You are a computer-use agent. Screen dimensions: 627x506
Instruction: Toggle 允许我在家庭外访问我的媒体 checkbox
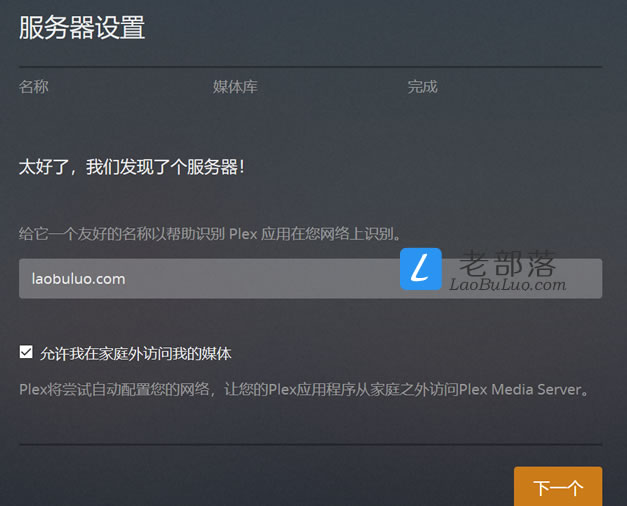point(26,352)
